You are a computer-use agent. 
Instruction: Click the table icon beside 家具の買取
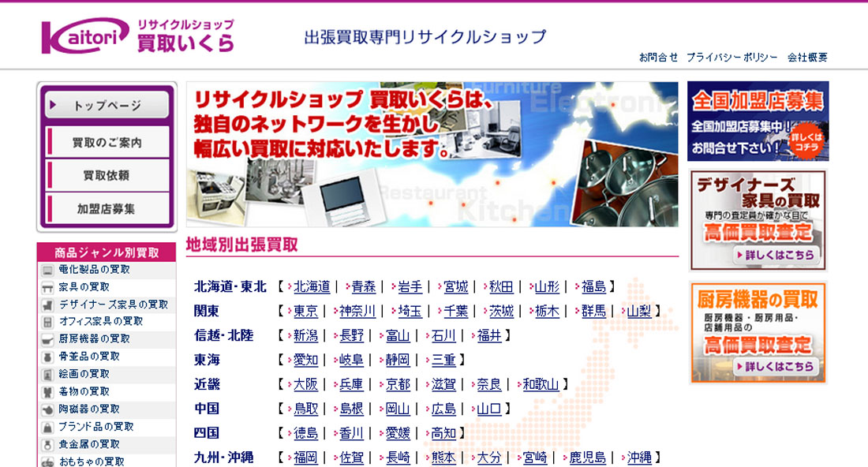tap(47, 287)
